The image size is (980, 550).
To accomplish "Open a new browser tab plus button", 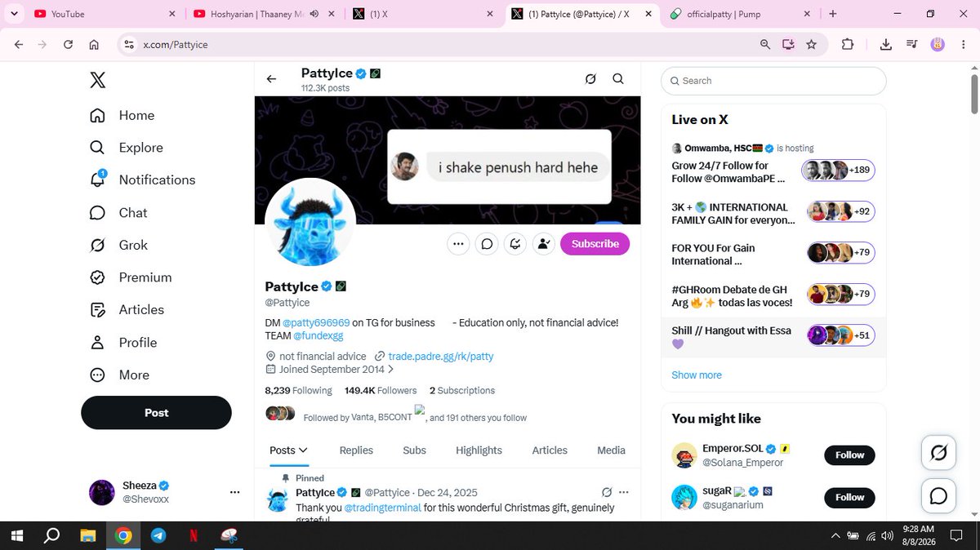I will (x=832, y=14).
